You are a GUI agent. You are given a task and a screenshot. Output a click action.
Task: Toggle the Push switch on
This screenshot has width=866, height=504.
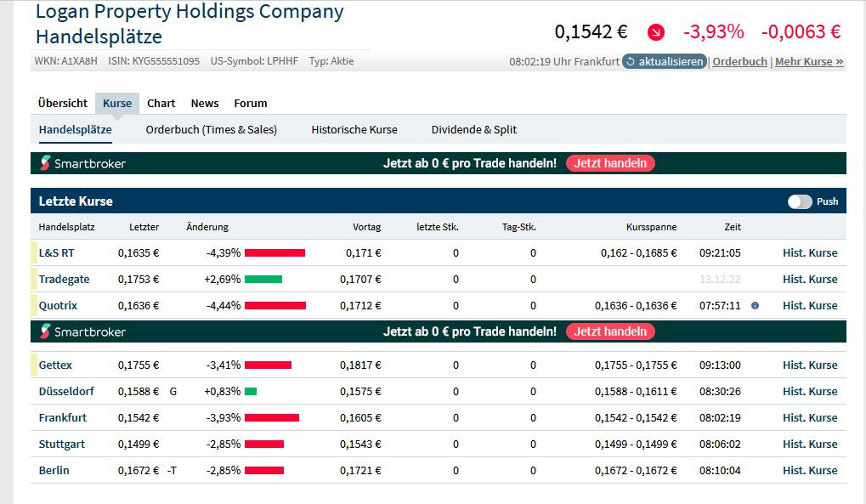800,201
